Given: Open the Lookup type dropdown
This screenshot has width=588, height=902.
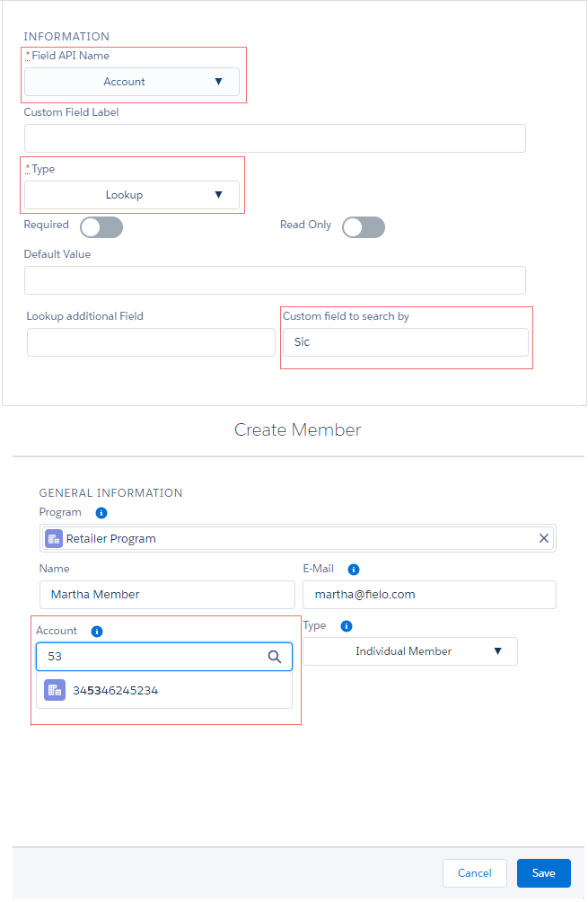Looking at the screenshot, I should click(132, 195).
